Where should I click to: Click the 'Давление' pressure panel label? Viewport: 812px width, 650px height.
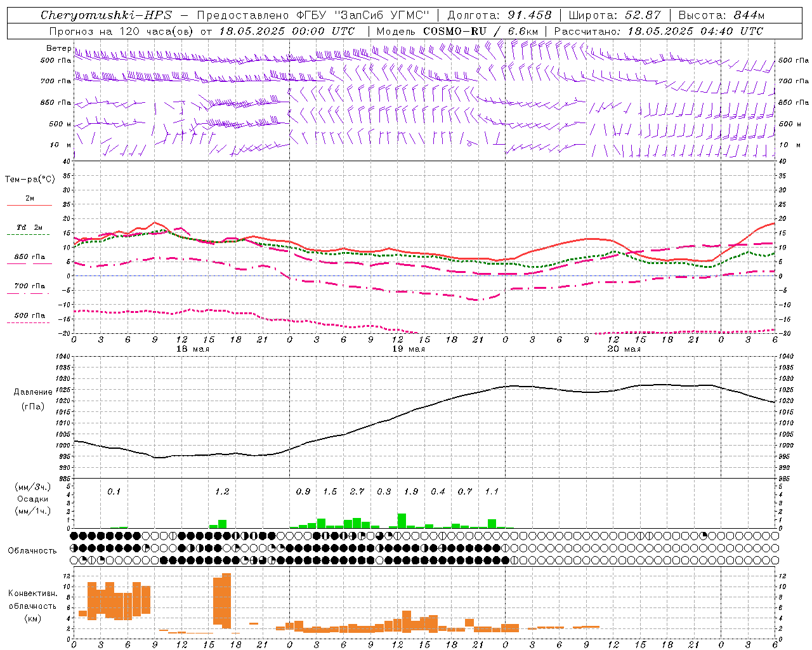[33, 392]
